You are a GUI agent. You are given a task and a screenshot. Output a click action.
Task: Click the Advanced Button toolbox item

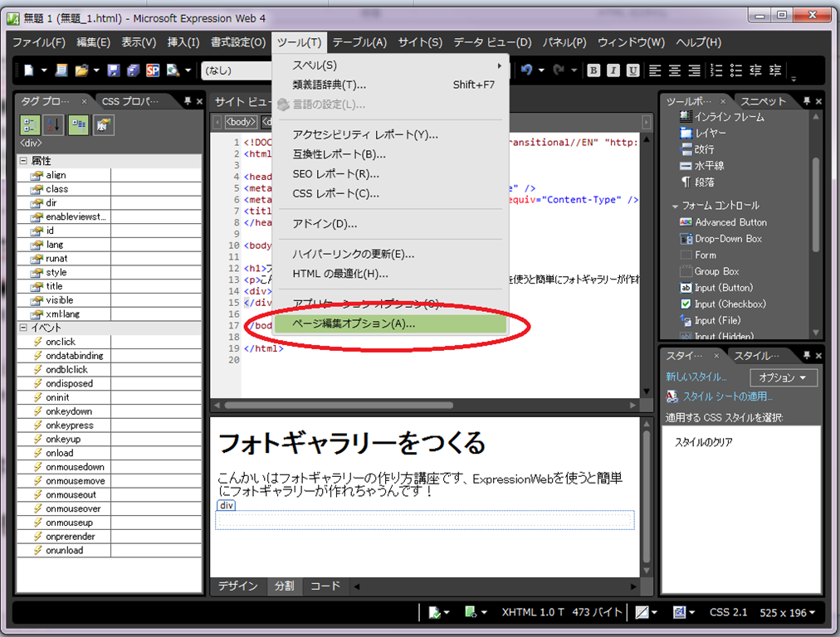pos(723,222)
